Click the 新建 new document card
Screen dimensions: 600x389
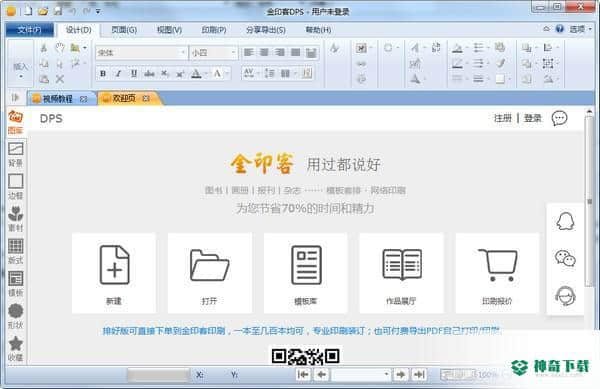click(114, 273)
